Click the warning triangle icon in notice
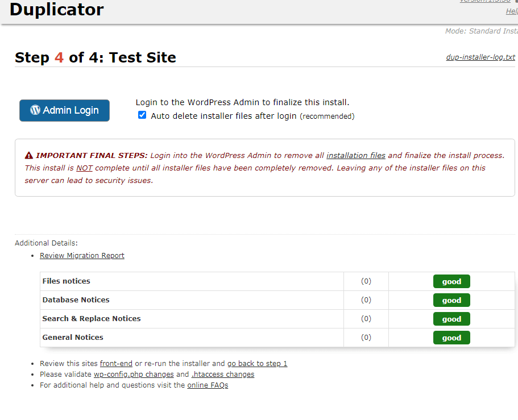Image resolution: width=518 pixels, height=420 pixels. pos(29,155)
